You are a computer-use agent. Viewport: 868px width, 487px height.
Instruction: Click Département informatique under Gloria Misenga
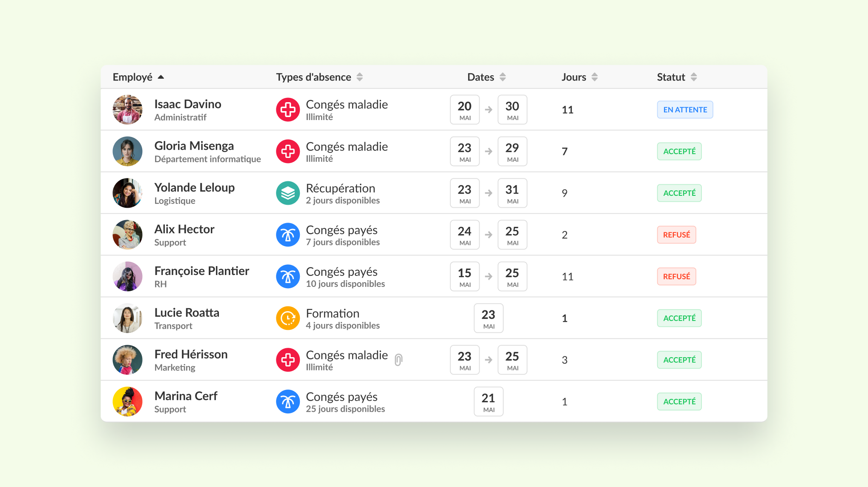point(208,159)
